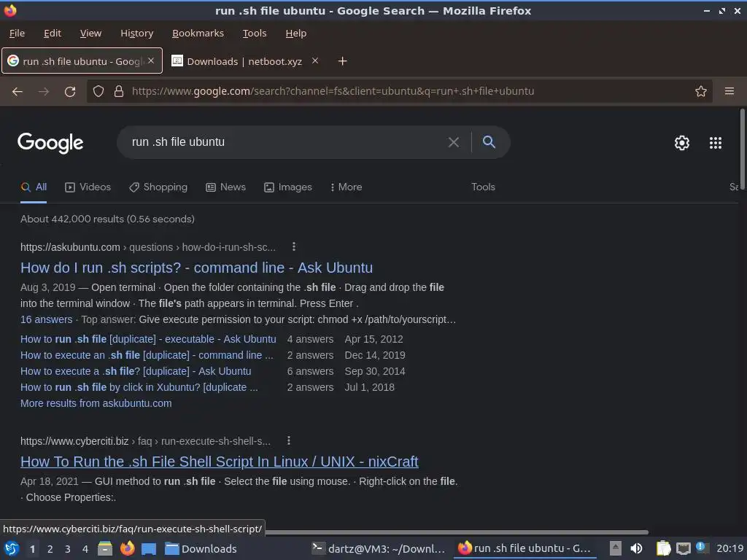The height and width of the screenshot is (560, 747).
Task: Expand the More search filters dropdown
Action: point(347,187)
